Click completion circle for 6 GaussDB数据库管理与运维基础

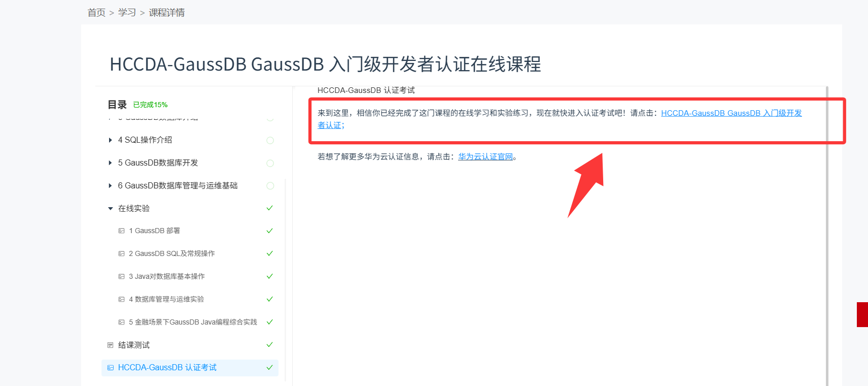tap(270, 186)
